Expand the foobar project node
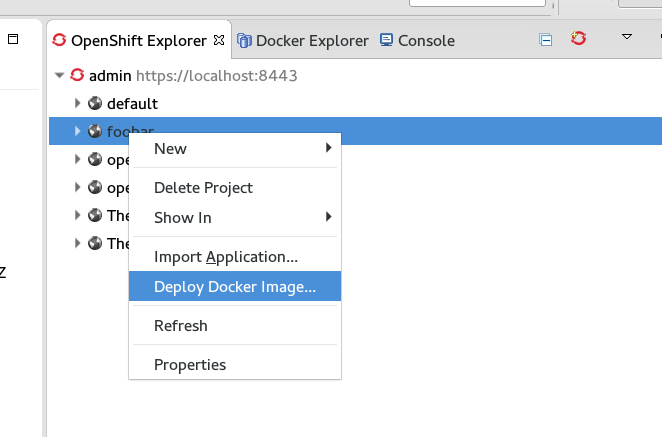Viewport: 662px width, 437px height. 78,131
